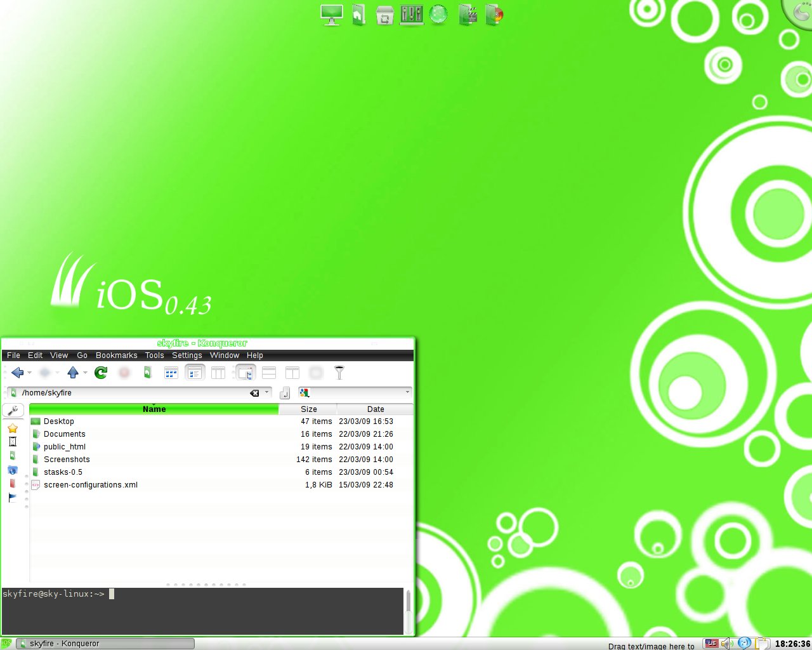Open the Help menu

(255, 355)
